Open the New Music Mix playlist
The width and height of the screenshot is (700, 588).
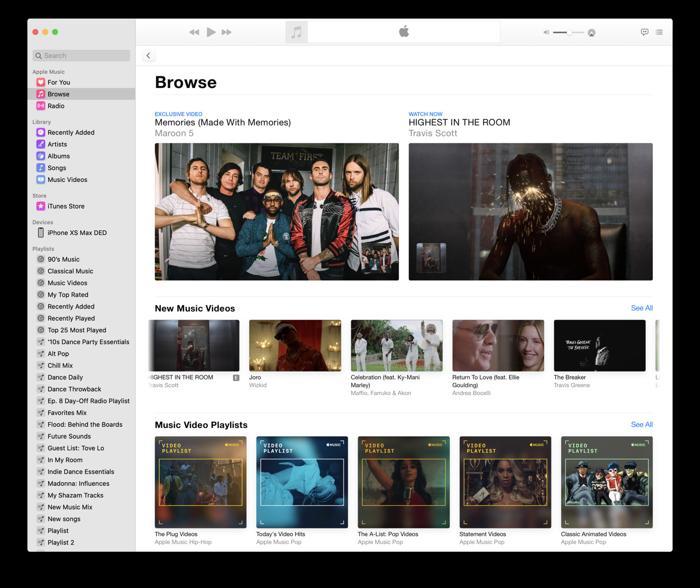pos(81,507)
